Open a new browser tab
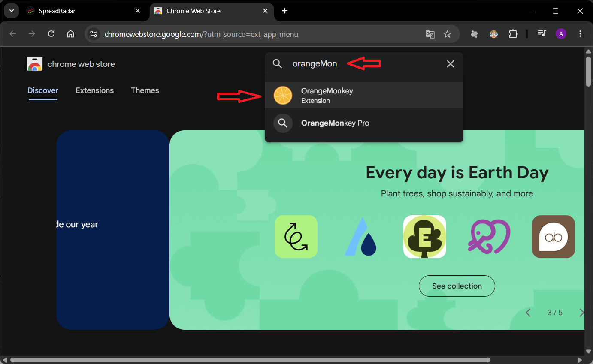The width and height of the screenshot is (593, 364). click(x=285, y=11)
